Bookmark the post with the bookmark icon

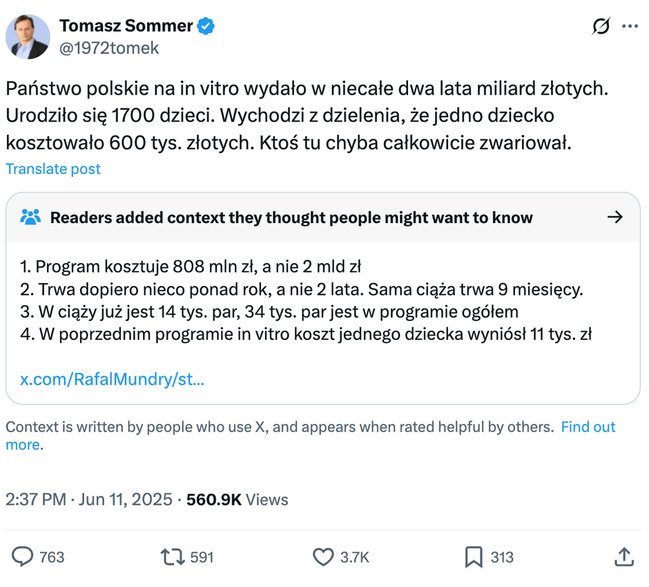click(474, 557)
